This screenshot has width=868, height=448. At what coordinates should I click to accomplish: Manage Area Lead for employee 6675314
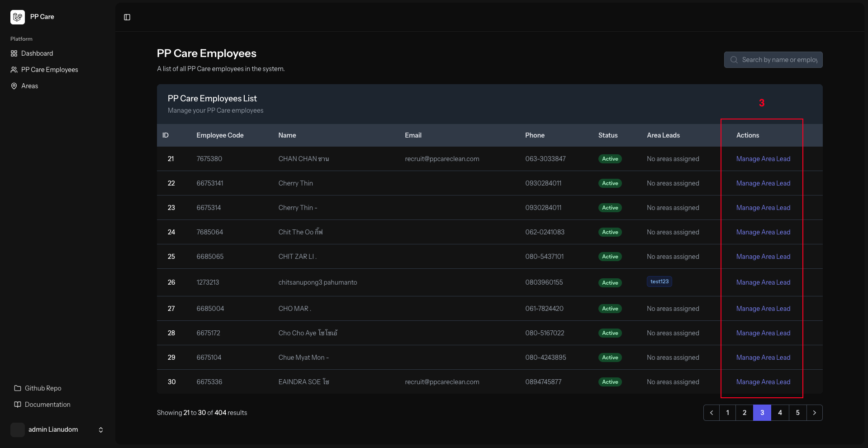click(763, 208)
